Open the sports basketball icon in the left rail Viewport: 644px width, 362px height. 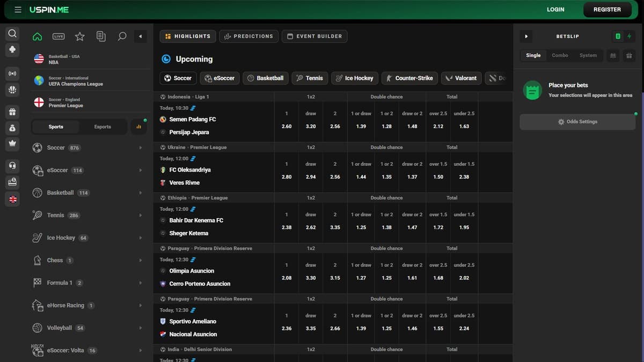pos(13,89)
